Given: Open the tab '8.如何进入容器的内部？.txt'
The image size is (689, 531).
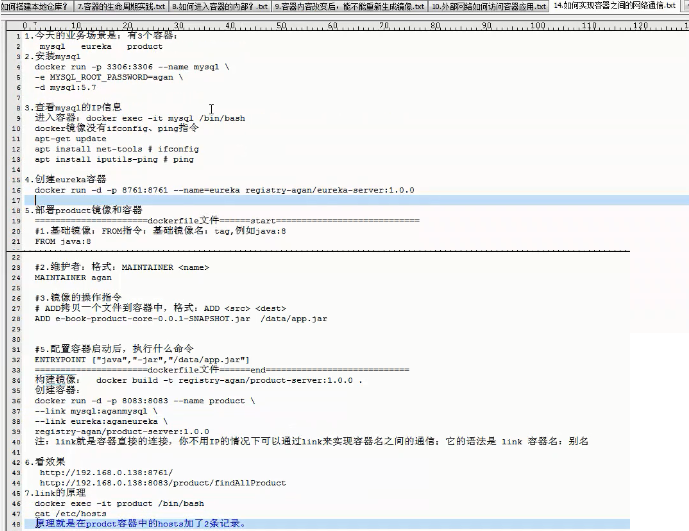Looking at the screenshot, I should tap(220, 7).
